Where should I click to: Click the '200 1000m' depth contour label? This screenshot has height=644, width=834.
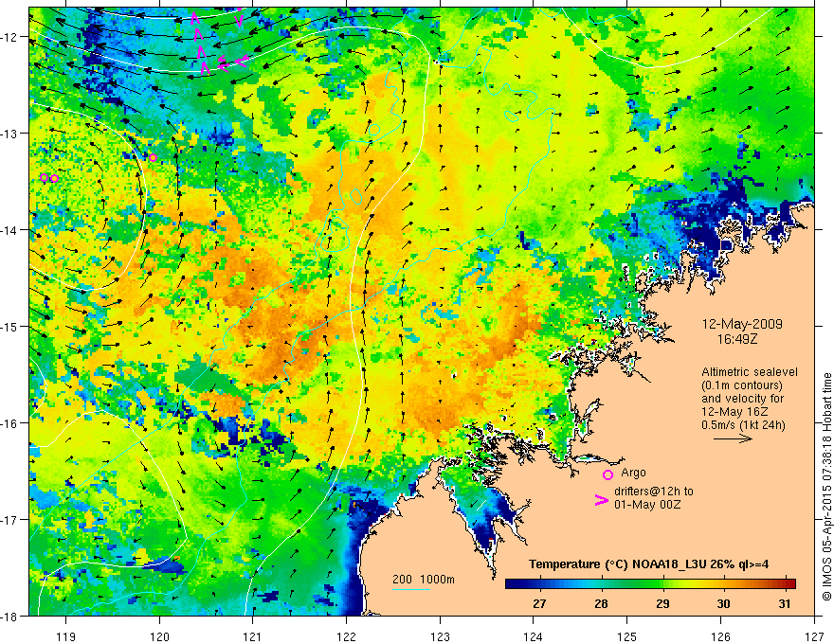point(424,580)
